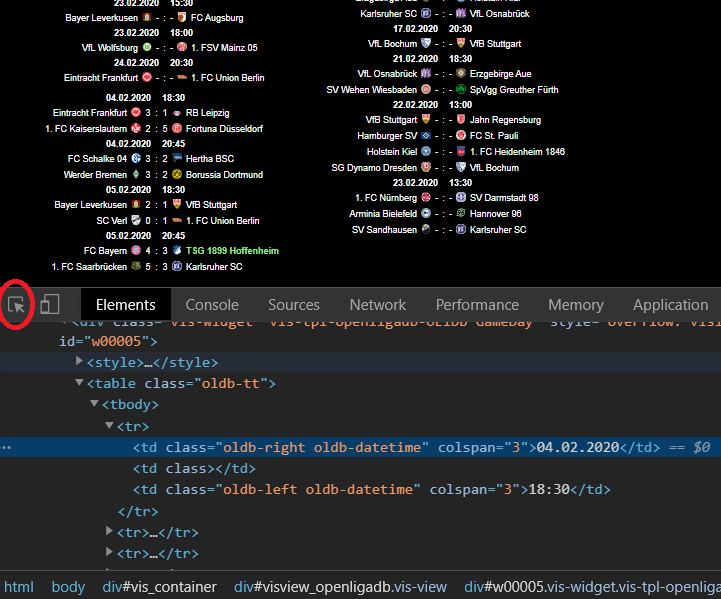Select body in the breadcrumb bar
Viewport: 721px width, 599px height.
(68, 587)
